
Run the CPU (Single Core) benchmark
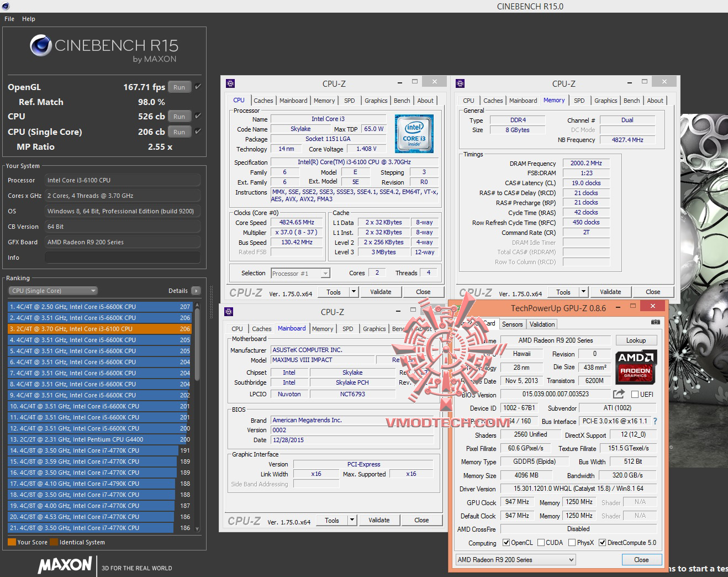pyautogui.click(x=180, y=132)
